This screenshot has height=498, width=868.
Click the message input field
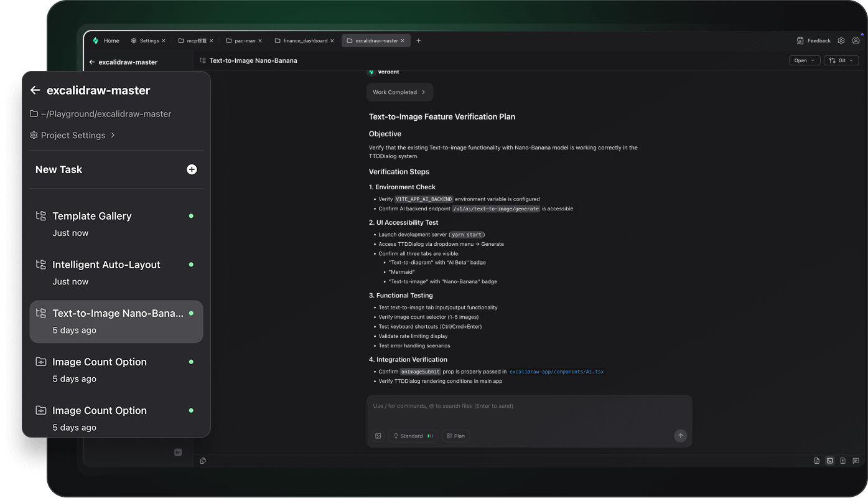(x=528, y=406)
